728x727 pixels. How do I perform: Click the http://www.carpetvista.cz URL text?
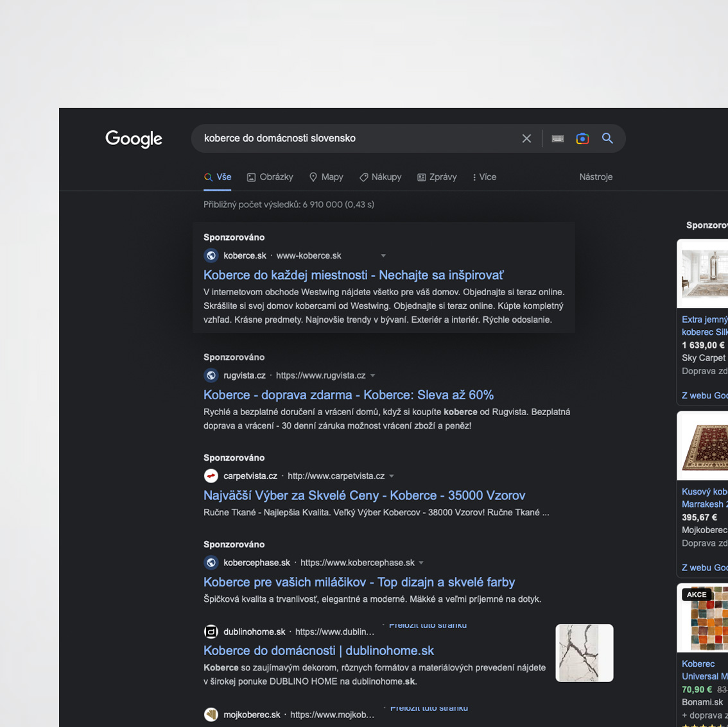(x=336, y=476)
